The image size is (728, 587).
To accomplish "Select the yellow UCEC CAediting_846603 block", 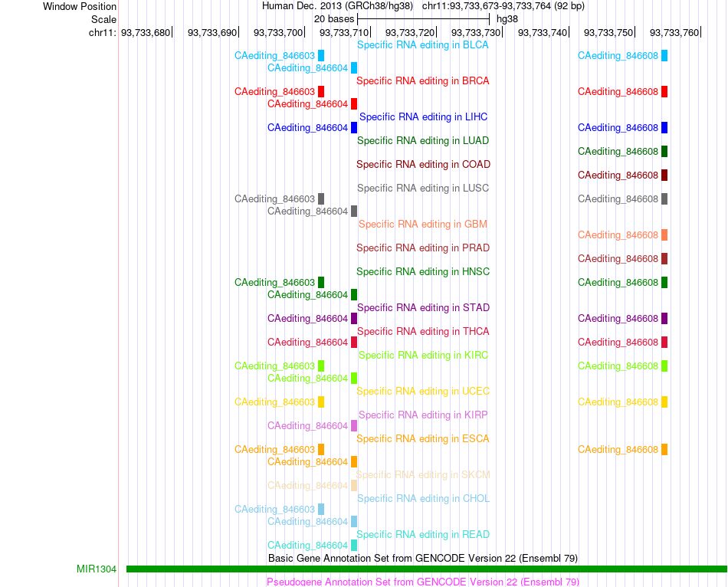I will tap(321, 402).
